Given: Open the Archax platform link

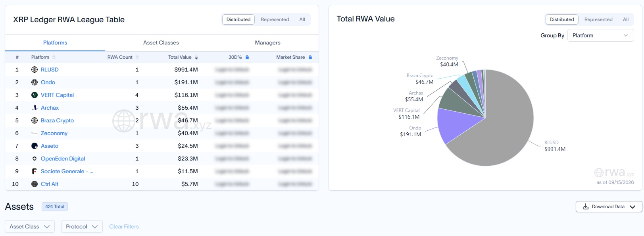Looking at the screenshot, I should coord(50,108).
